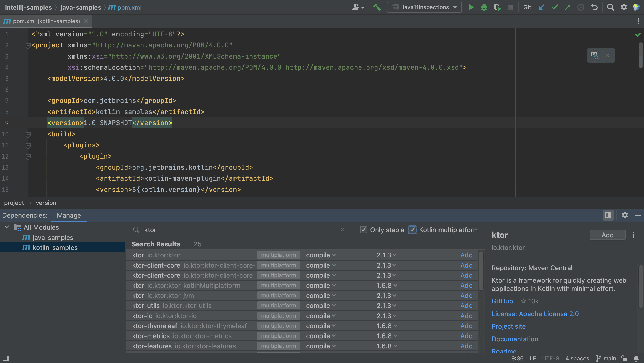Viewport: 644px width, 363px height.
Task: Toggle the Kotlin multiplatform checkbox
Action: point(412,230)
